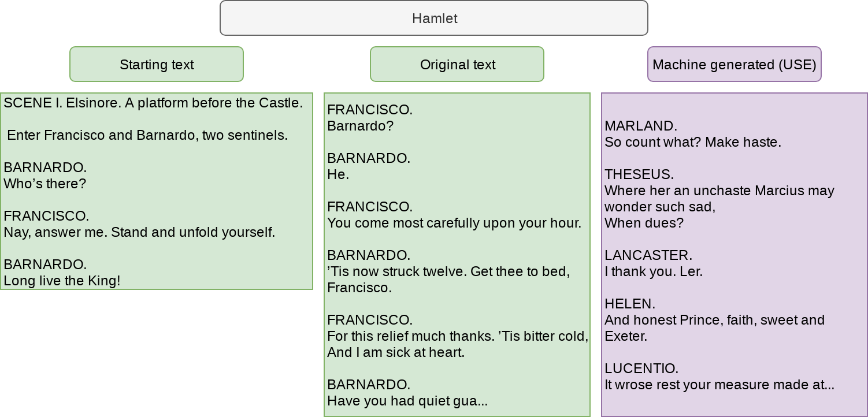Click truncated 'Have you had quiet gua...' line
The image size is (868, 417).
407,401
